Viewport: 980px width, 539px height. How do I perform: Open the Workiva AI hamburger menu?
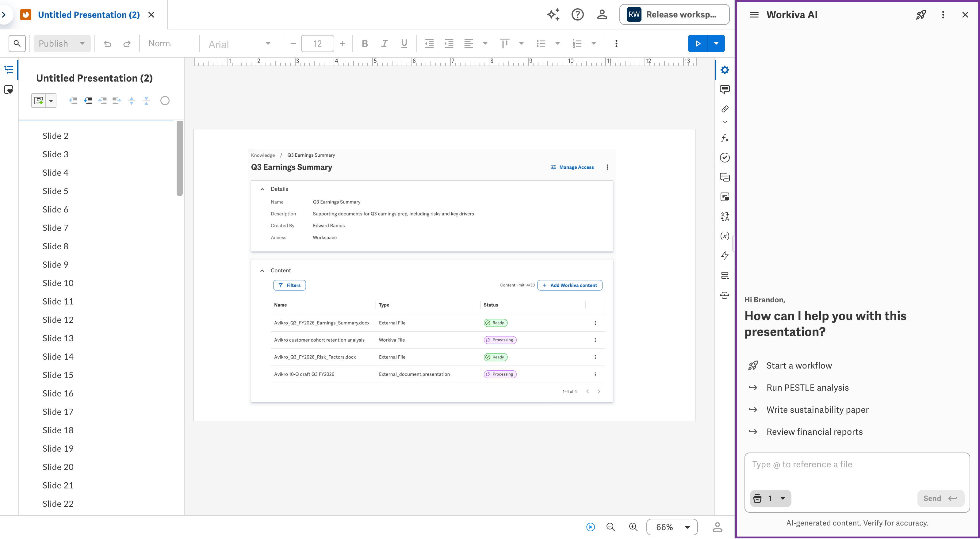click(754, 15)
